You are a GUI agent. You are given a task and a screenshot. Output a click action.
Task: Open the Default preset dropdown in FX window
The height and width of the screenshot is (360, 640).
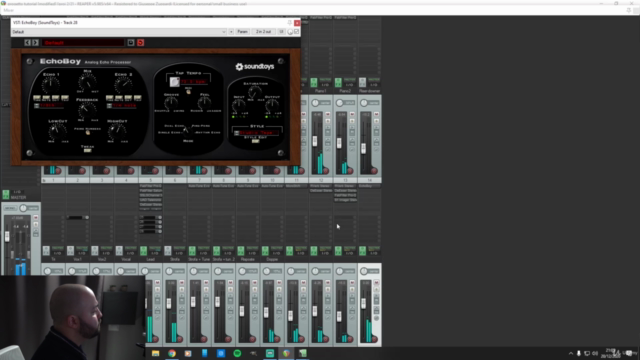(119, 32)
